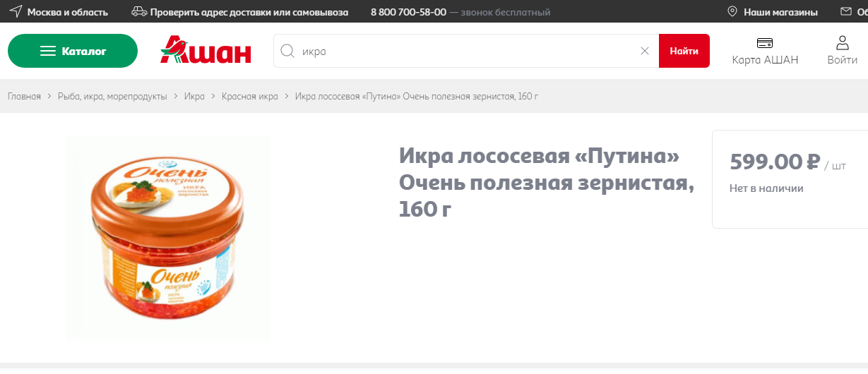Screen dimensions: 868x374
Task: Click the Карта АШАН label
Action: click(x=765, y=60)
